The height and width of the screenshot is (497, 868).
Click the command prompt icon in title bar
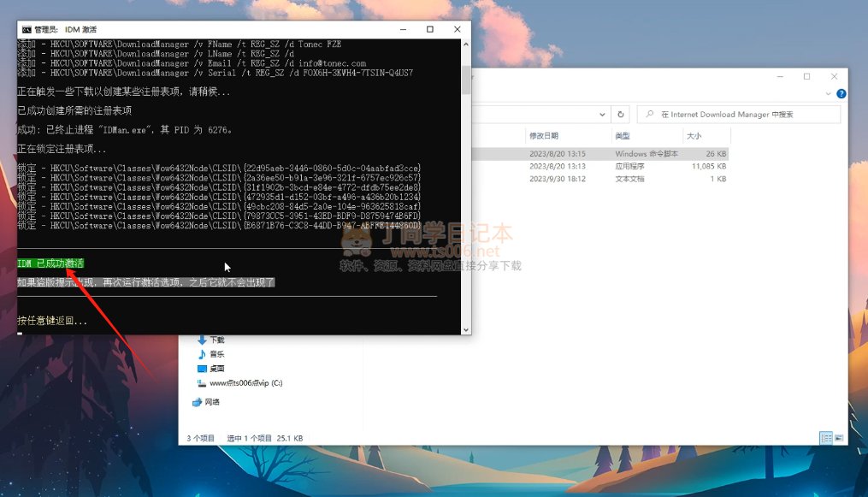coord(27,29)
